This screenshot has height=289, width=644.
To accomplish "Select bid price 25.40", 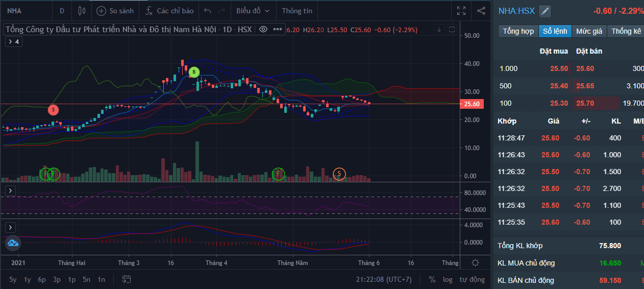I will pyautogui.click(x=559, y=86).
